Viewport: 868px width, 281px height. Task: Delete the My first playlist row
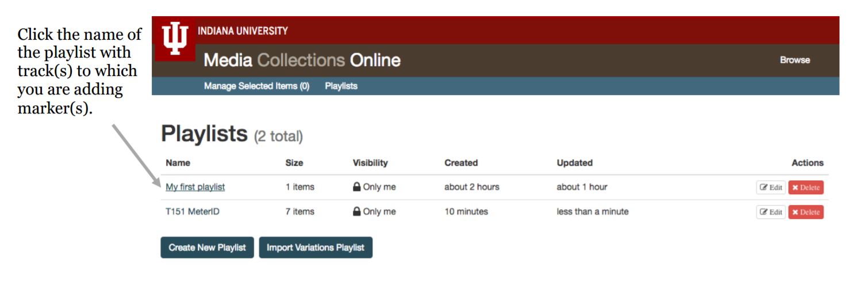point(806,188)
